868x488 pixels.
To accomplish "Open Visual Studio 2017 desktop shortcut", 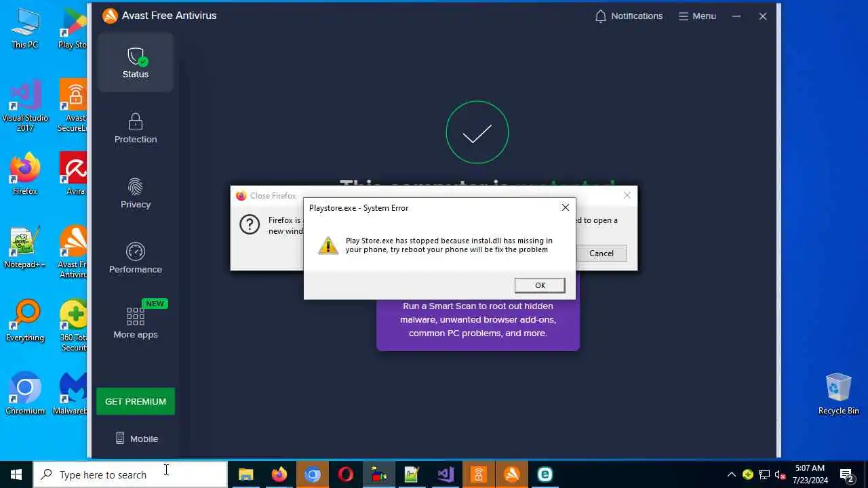I will 25,106.
